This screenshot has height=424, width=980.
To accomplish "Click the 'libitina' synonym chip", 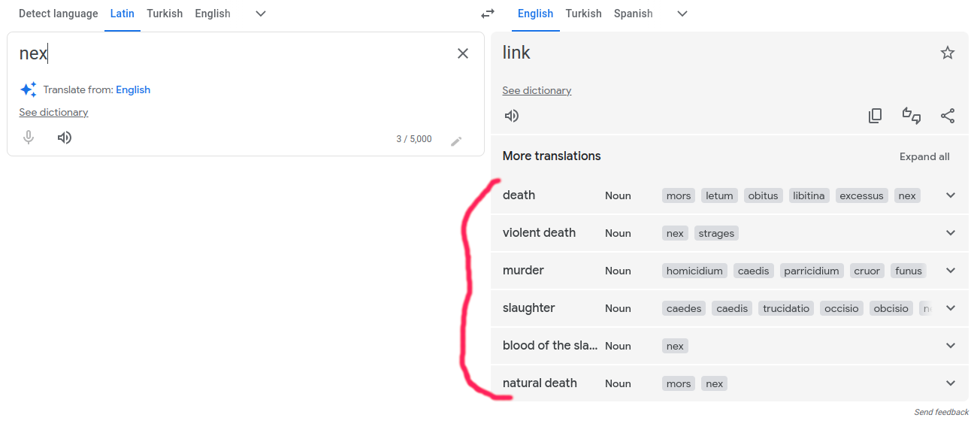I will pyautogui.click(x=809, y=195).
